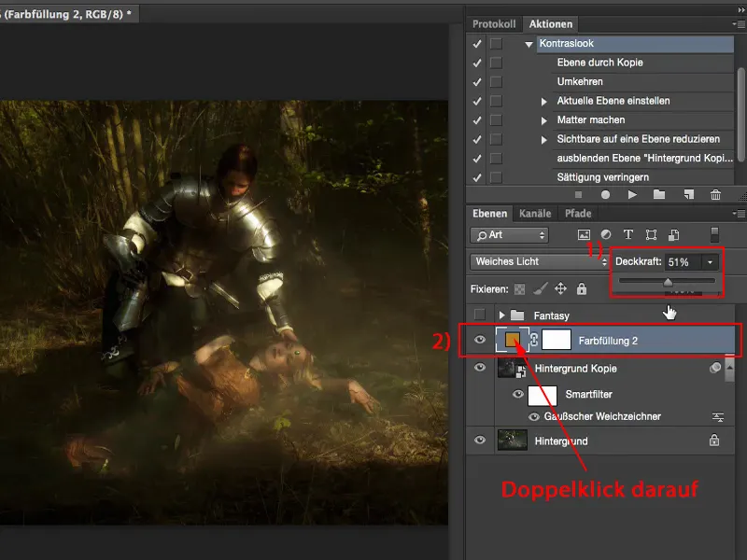Select the Aktionen tab
747x560 pixels.
[x=550, y=24]
